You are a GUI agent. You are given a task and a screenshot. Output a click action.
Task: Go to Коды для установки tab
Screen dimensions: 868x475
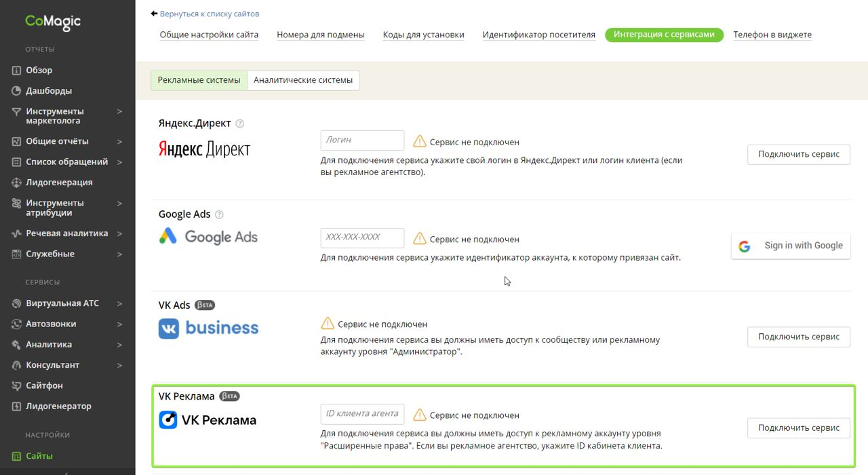423,35
